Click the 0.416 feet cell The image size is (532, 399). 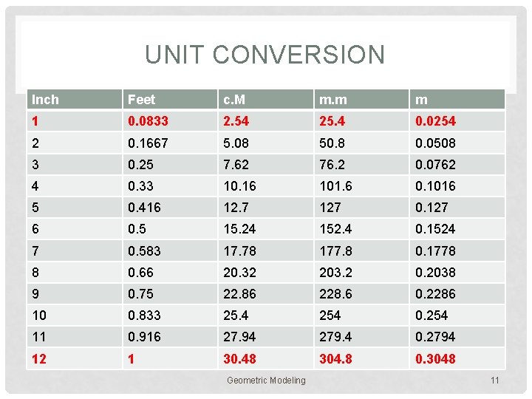(x=143, y=208)
